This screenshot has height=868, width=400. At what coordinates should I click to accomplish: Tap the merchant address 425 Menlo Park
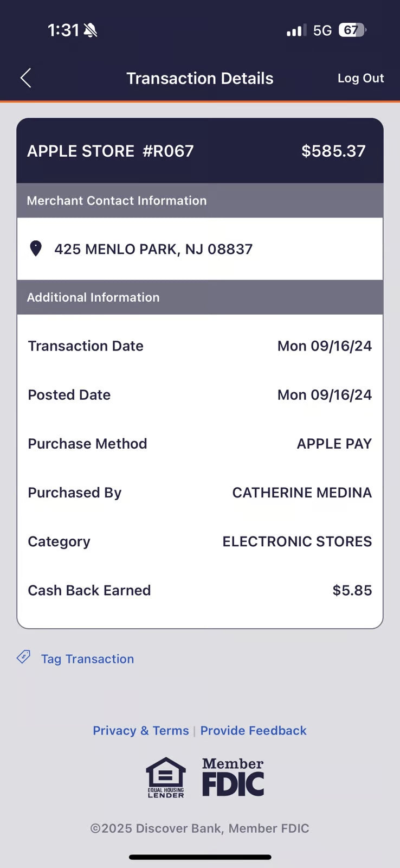click(153, 249)
